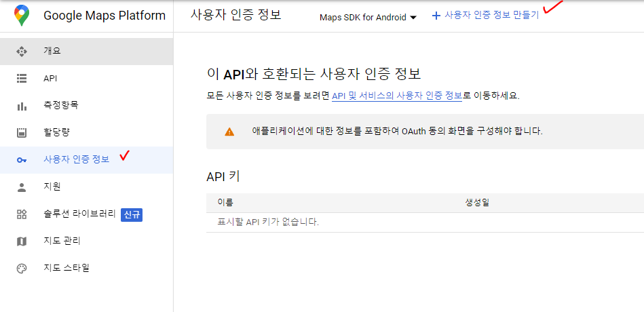This screenshot has height=312, width=644.
Task: Click the Google Maps Platform title
Action: (105, 16)
